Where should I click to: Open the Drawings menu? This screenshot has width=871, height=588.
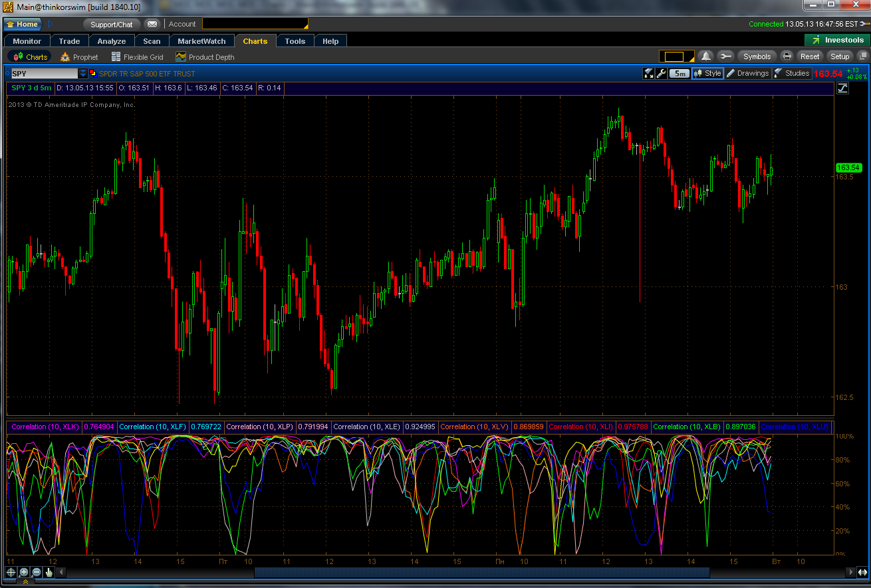(747, 74)
